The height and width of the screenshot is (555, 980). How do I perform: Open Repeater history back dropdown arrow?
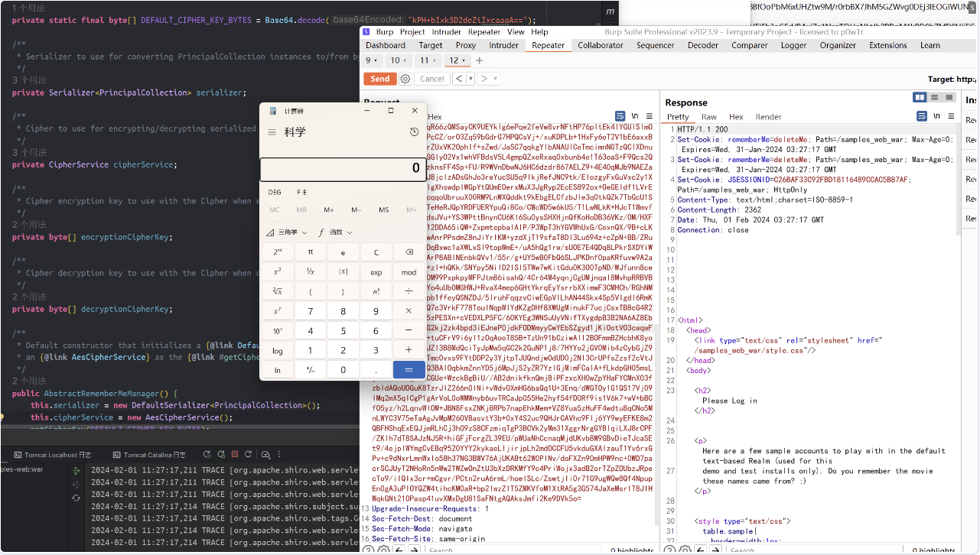(x=469, y=79)
